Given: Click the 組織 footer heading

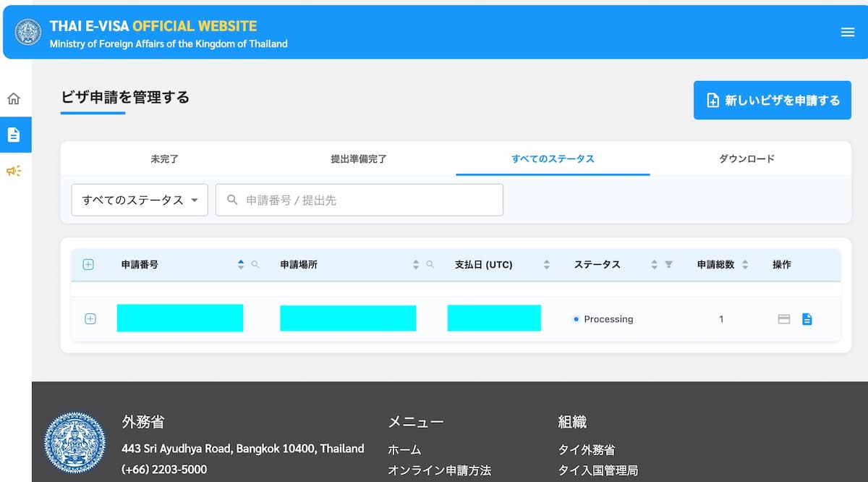Looking at the screenshot, I should point(572,422).
